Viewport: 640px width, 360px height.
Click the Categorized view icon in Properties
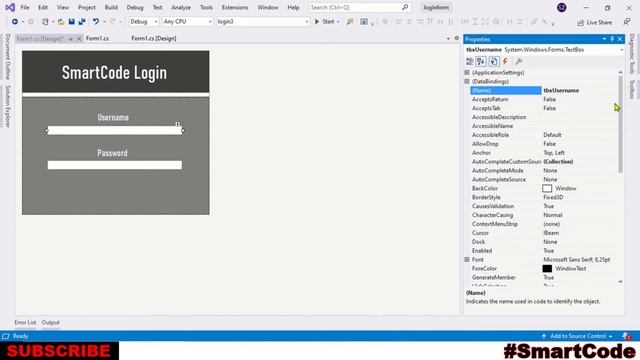(x=470, y=62)
